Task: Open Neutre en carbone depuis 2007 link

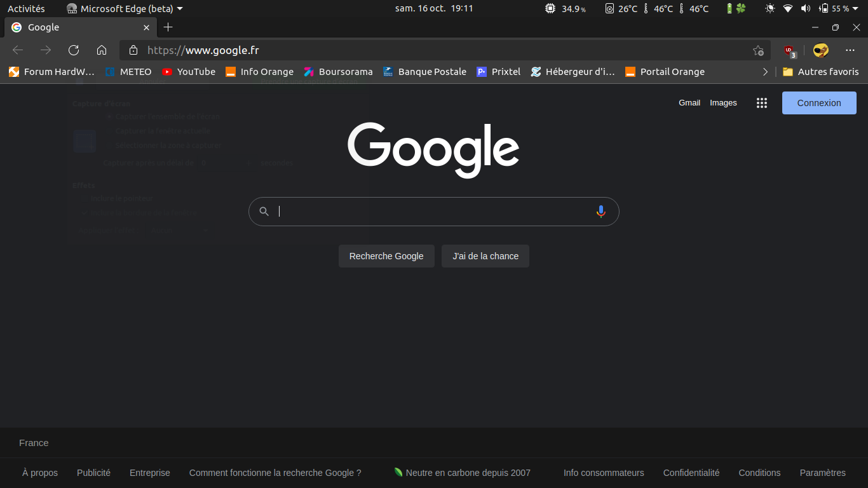Action: coord(462,473)
